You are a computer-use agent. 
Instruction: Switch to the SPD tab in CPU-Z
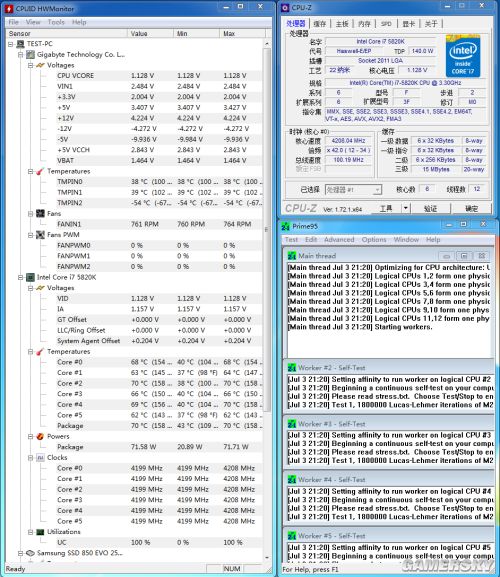tap(386, 24)
